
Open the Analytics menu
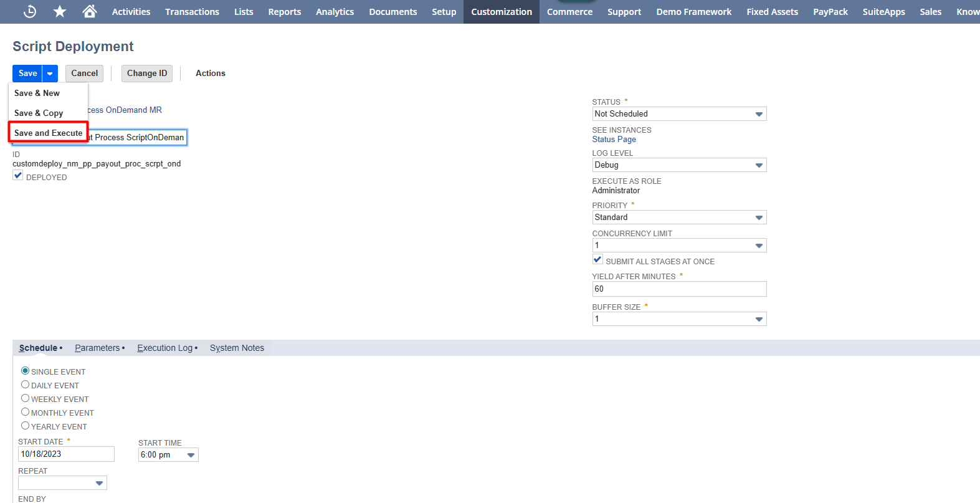(x=335, y=12)
